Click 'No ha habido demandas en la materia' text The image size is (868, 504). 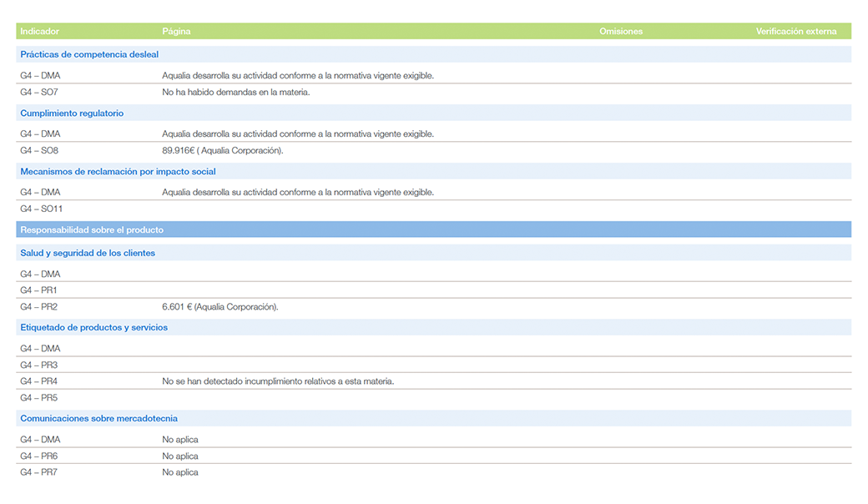point(235,93)
